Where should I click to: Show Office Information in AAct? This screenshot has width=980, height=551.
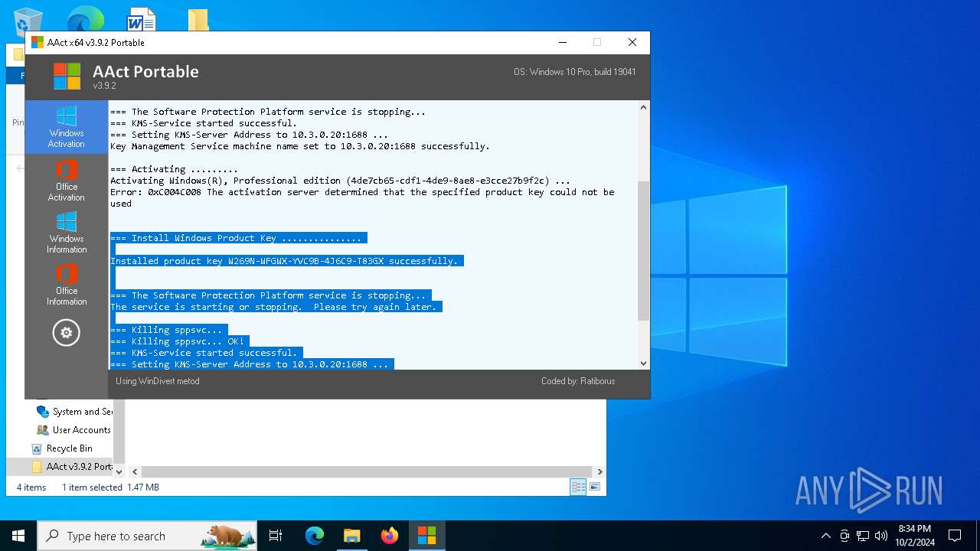point(67,285)
